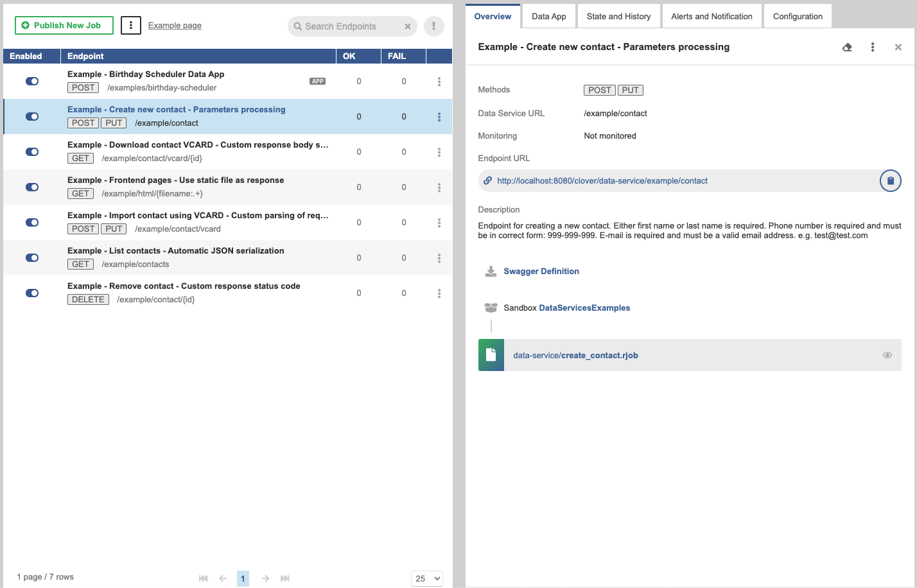Screen dimensions: 917x588
Task: Click the eraser icon in detail header
Action: click(x=847, y=47)
